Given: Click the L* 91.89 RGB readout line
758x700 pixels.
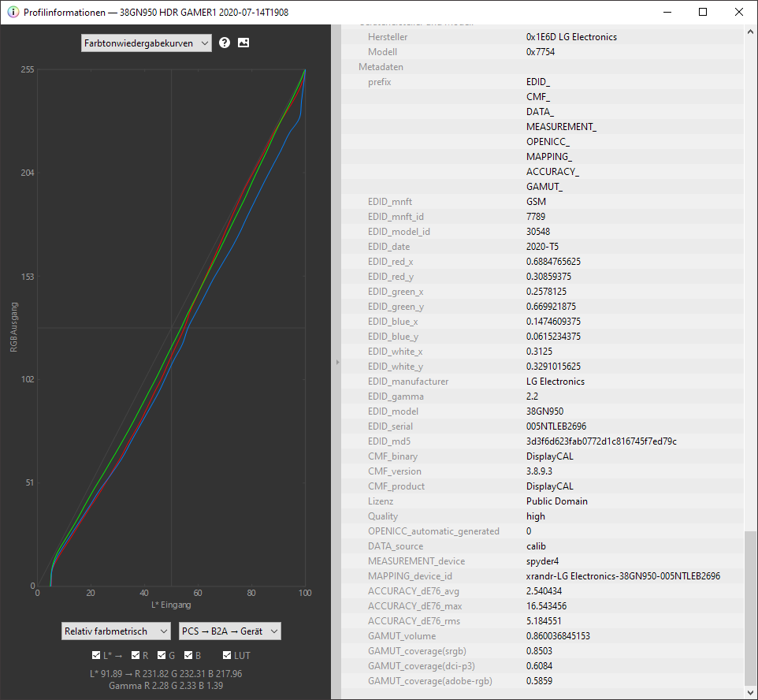Looking at the screenshot, I should point(165,674).
